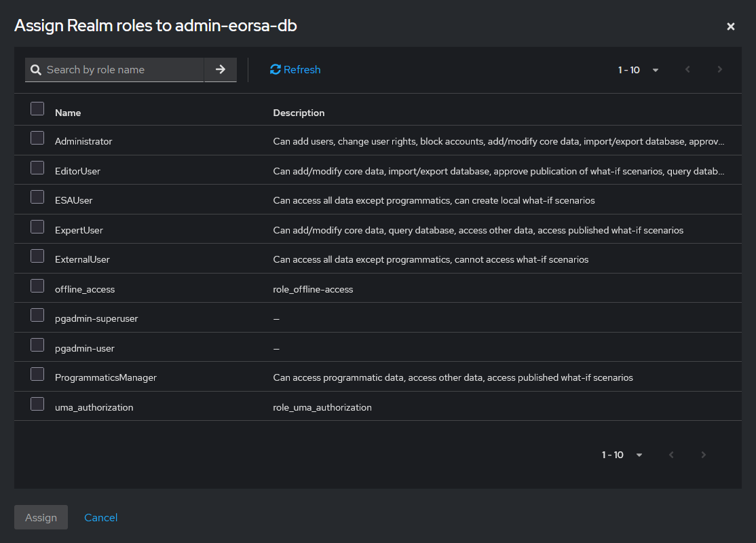Screen dimensions: 756x543
Task: Click the Assign button
Action: tap(41, 517)
